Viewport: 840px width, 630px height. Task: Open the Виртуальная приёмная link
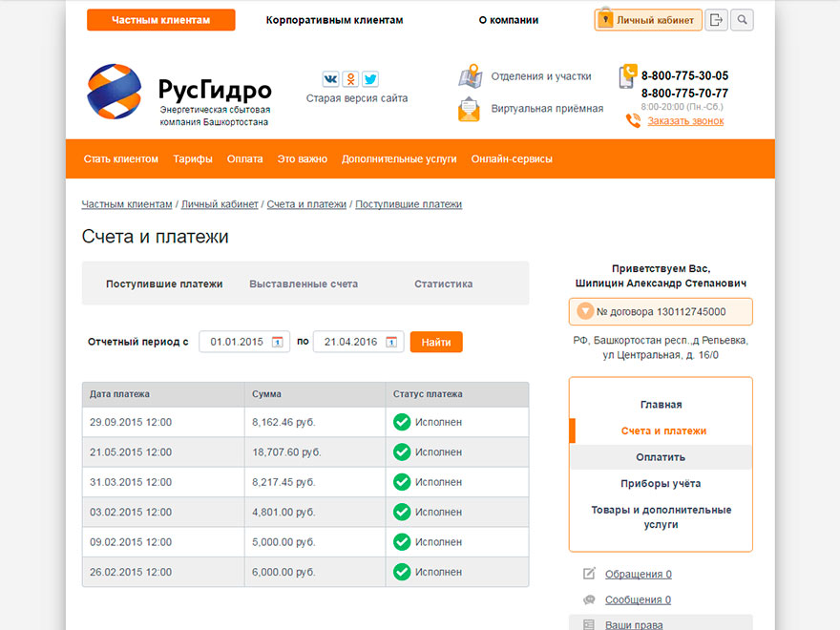(x=547, y=109)
